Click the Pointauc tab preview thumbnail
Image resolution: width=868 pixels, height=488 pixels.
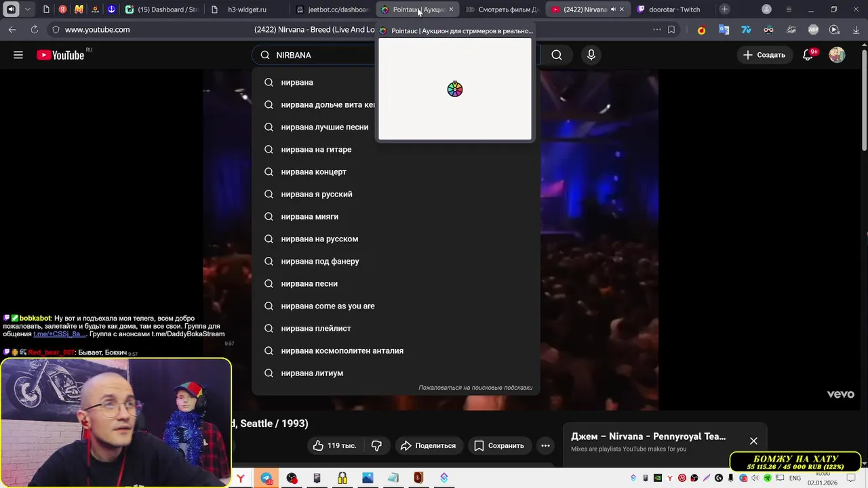click(x=455, y=89)
